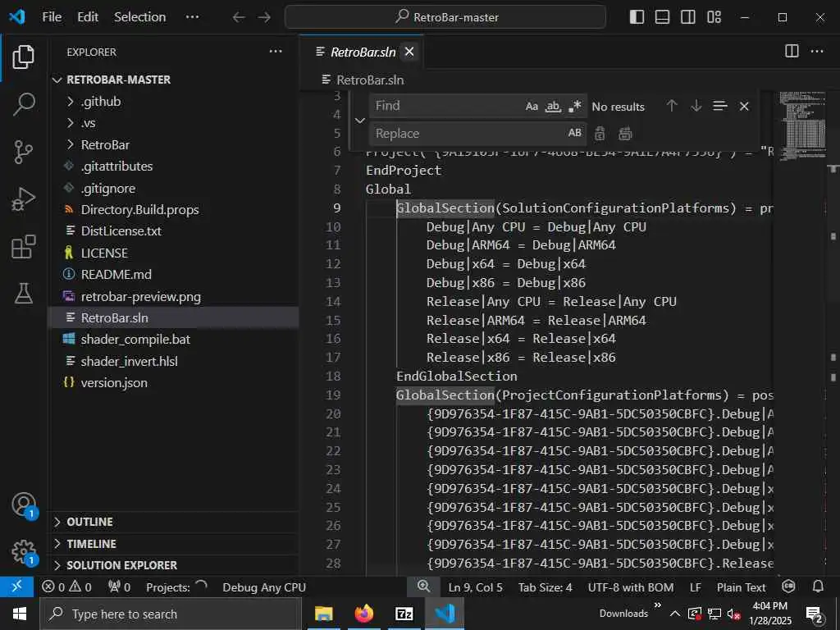The image size is (840, 630).
Task: Open the Manage gear icon
Action: (23, 552)
